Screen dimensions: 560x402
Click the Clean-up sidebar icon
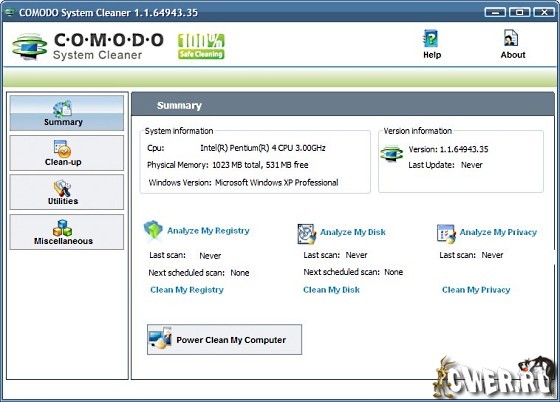point(62,149)
